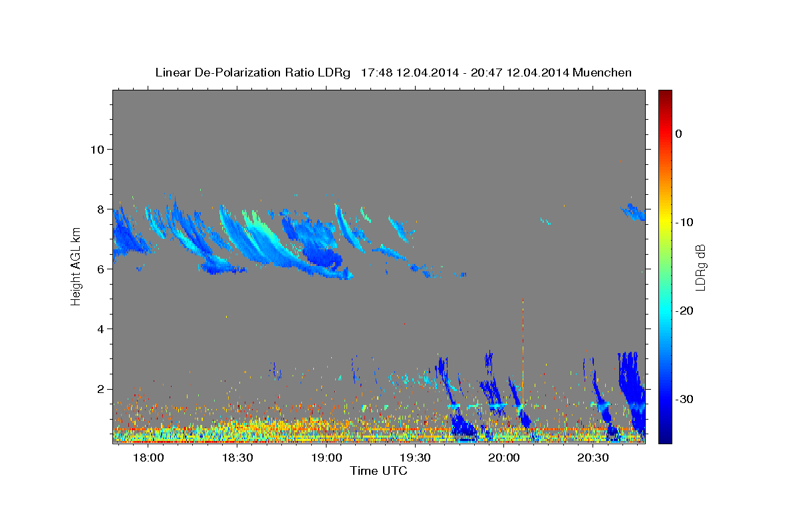This screenshot has height=532, width=798.
Task: Click the colorbar tick label -20
Action: 684,311
